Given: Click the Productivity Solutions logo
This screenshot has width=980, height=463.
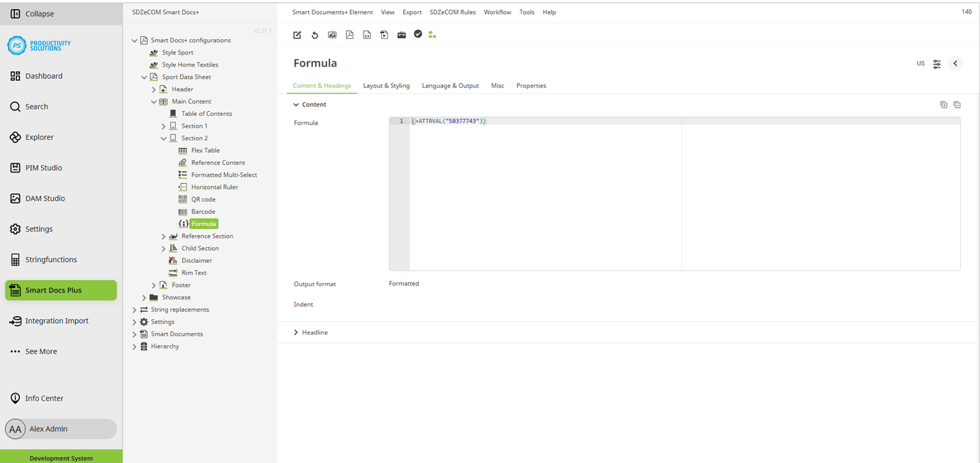Looking at the screenshot, I should (40, 45).
